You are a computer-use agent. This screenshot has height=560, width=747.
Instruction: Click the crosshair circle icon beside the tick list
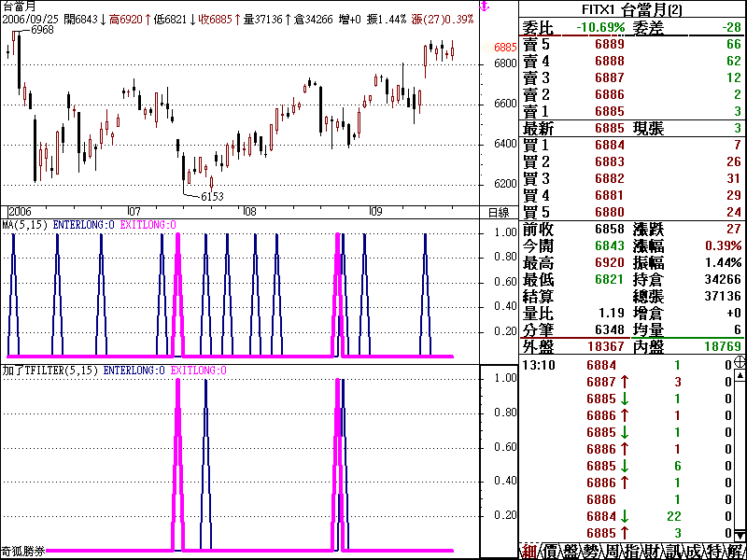click(x=737, y=364)
